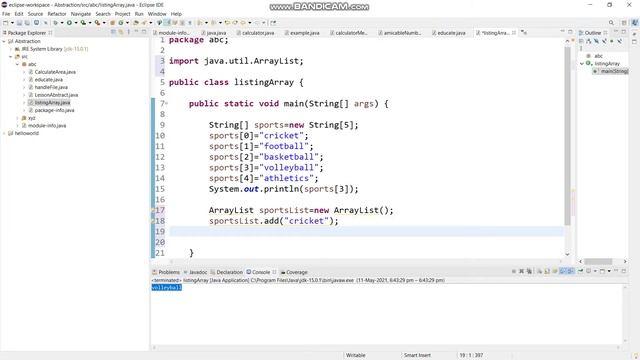The height and width of the screenshot is (360, 640).
Task: Open the toolbar search magnifier icon
Action: pos(611,22)
